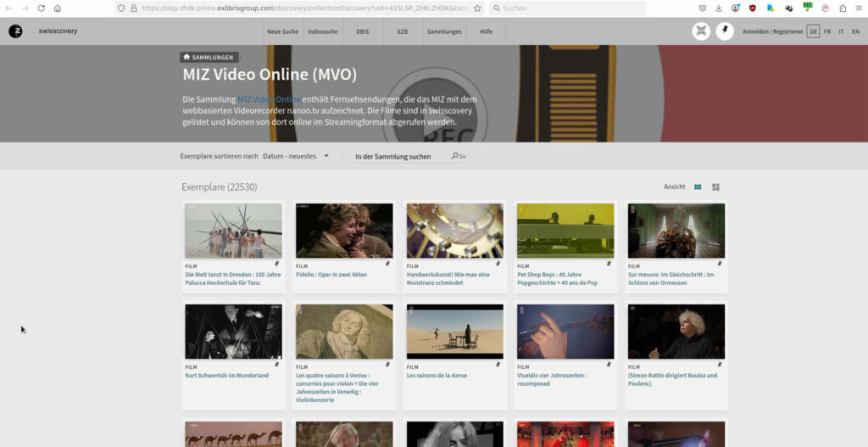
Task: Open the red shield uBlock extension icon
Action: tap(753, 8)
